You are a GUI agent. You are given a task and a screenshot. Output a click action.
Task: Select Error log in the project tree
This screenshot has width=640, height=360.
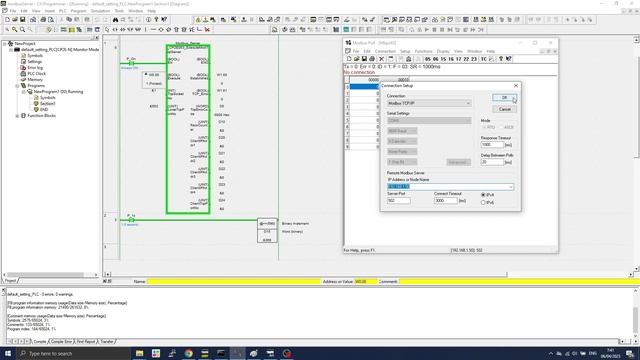pos(35,67)
